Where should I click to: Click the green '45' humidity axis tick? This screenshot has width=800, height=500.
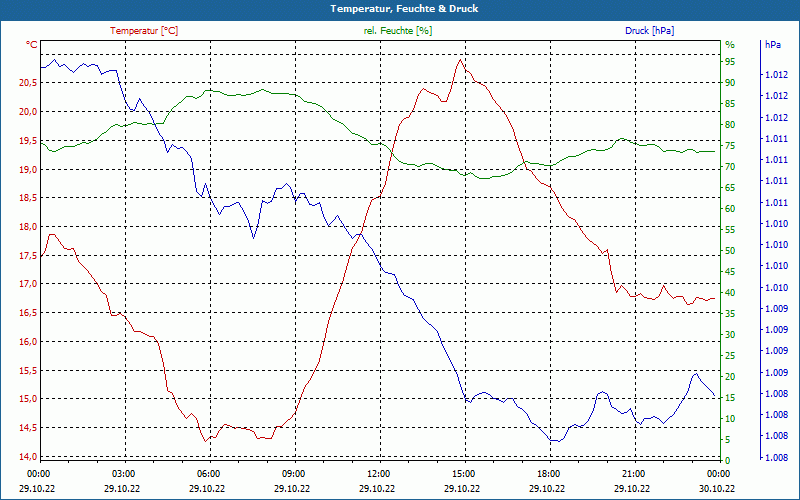[x=730, y=272]
